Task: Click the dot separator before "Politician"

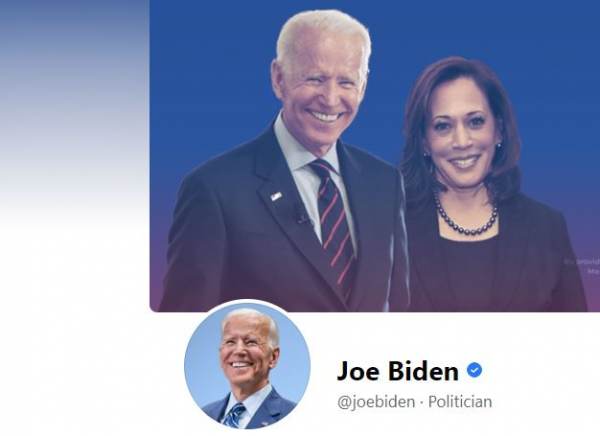Action: coord(421,402)
